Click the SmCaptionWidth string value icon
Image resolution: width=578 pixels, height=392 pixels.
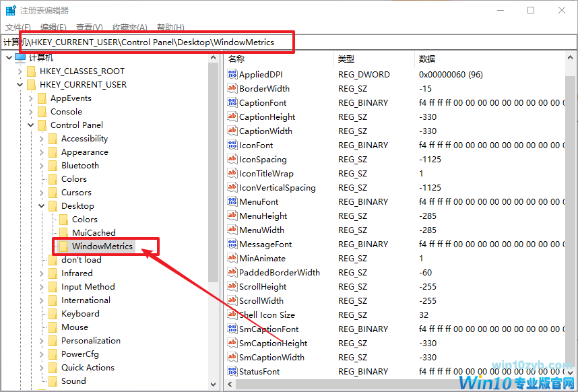(x=232, y=358)
